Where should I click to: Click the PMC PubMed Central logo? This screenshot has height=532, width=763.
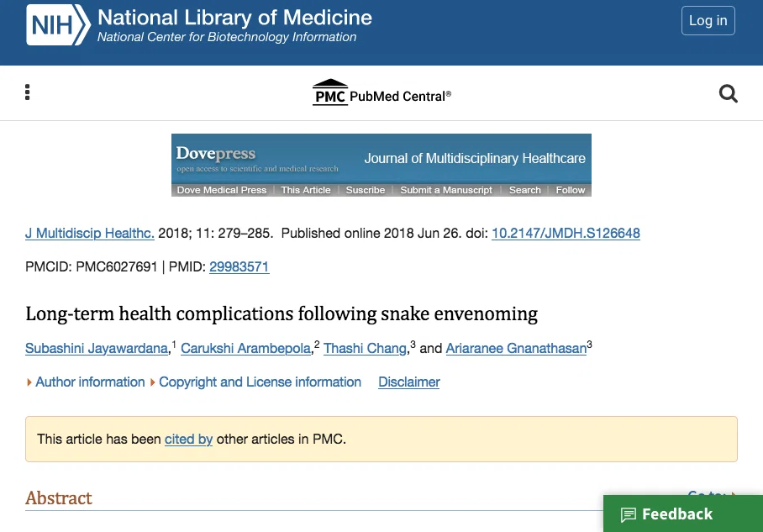(x=381, y=92)
